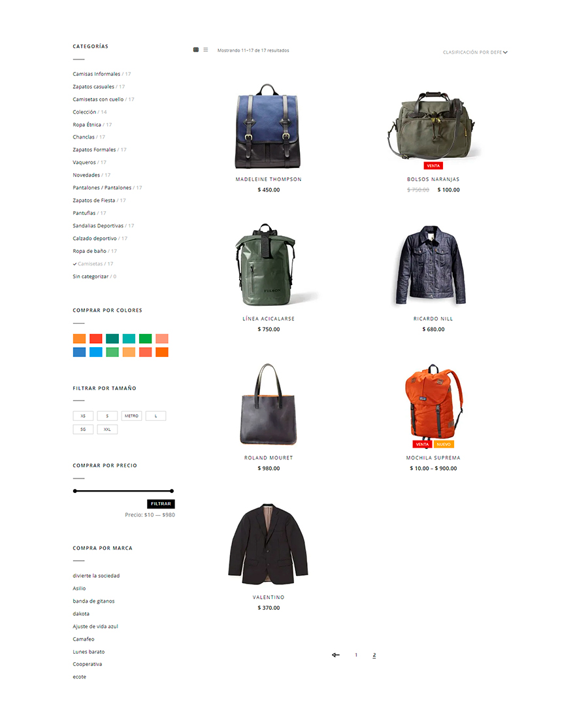Click the right price slider handle

[172, 491]
